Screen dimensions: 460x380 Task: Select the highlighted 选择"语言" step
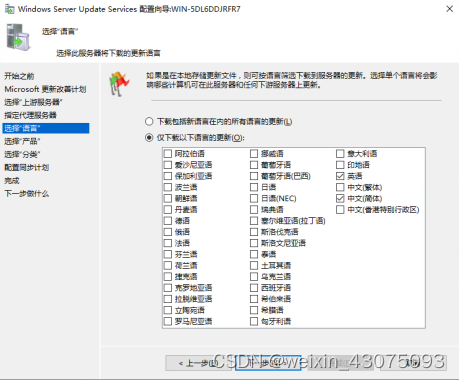tap(46, 128)
